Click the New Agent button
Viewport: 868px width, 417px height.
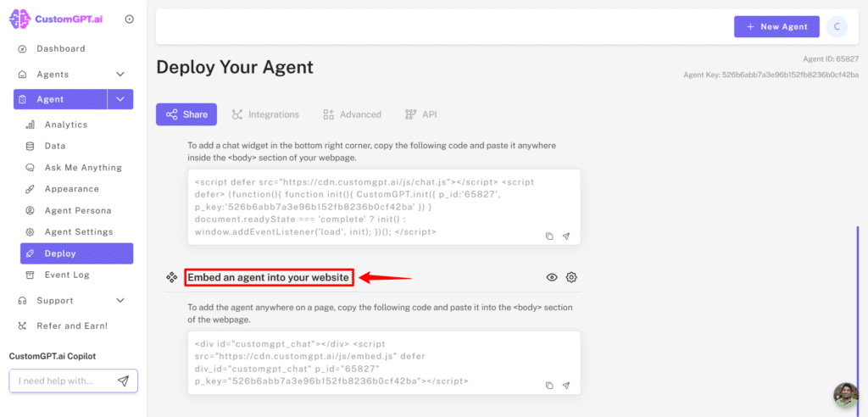tap(776, 26)
